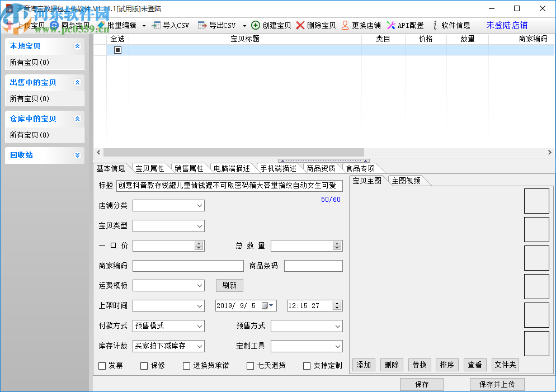556x392 pixels.
Task: Click the 排序 button
Action: tap(447, 365)
